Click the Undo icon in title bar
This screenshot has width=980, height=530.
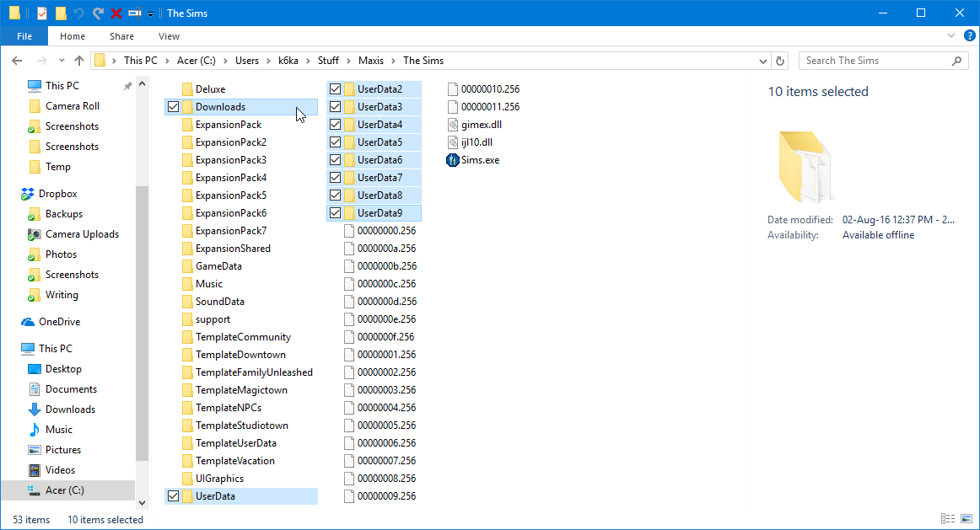click(x=78, y=13)
